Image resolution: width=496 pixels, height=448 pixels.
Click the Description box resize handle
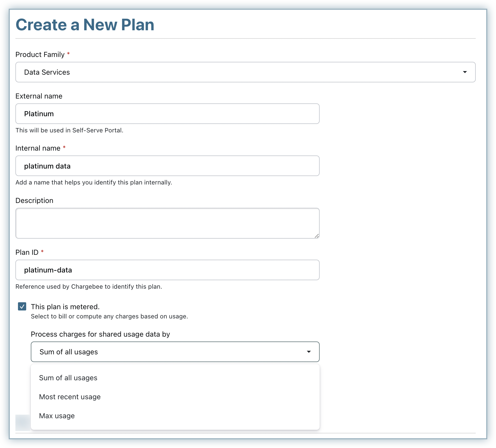[317, 236]
